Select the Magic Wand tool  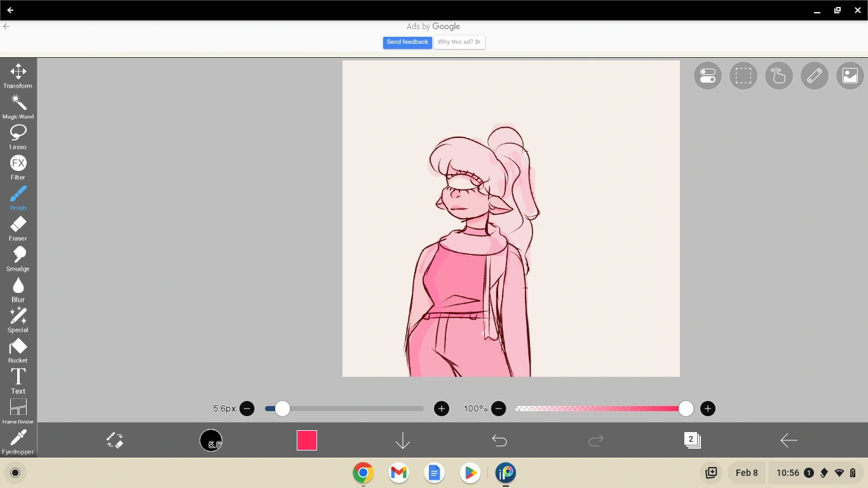[x=18, y=102]
